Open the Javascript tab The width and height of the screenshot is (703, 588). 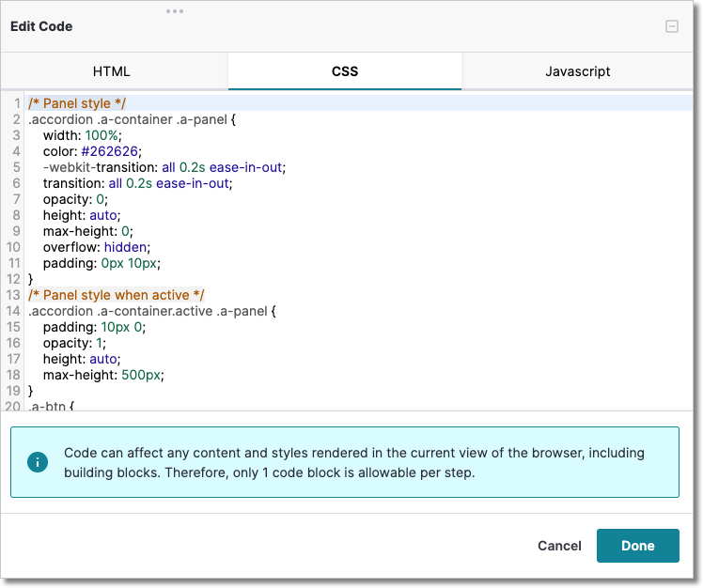[578, 71]
